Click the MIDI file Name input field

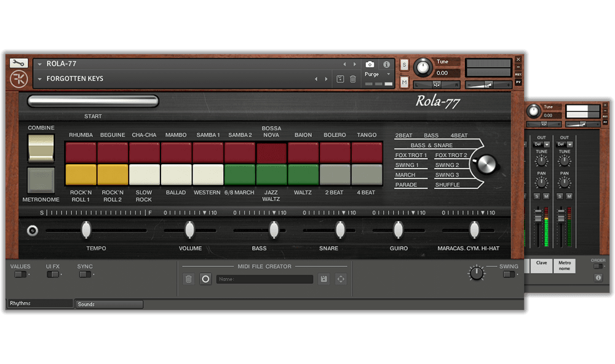(264, 279)
